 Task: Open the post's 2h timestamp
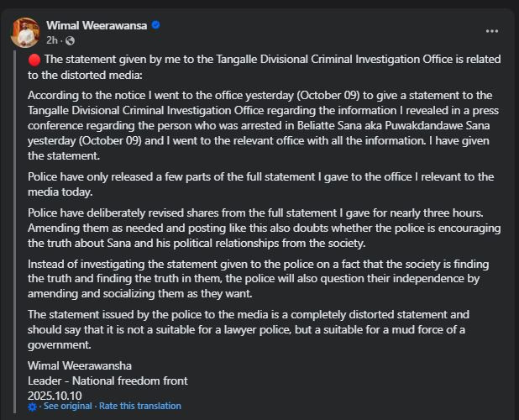coord(52,40)
